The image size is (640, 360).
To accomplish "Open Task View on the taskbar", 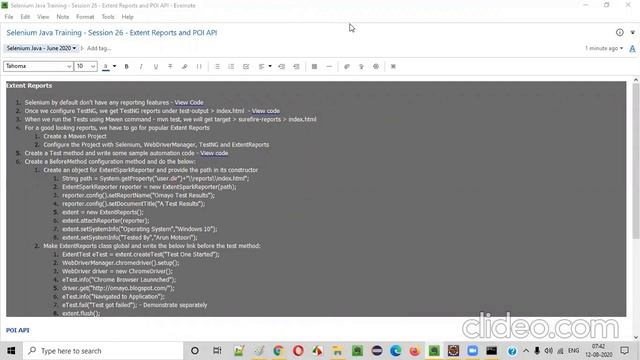I will 217,351.
